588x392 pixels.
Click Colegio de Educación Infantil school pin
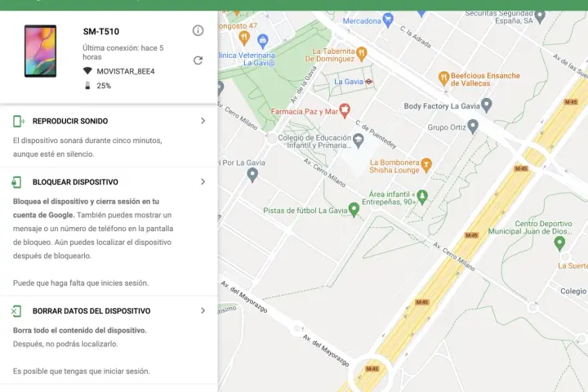pyautogui.click(x=359, y=140)
